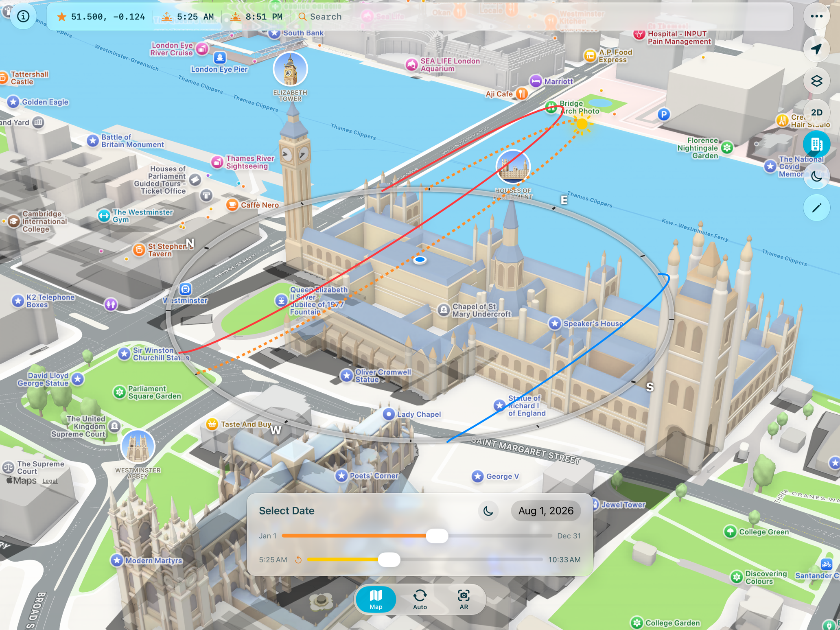Select the Westminster Abbey landmark pin

coord(138,446)
